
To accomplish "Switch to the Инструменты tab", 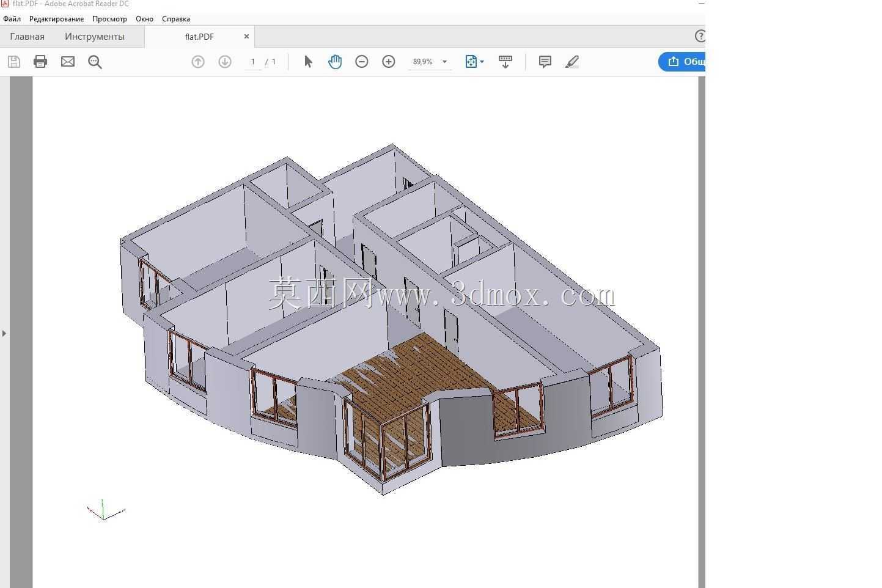I will [95, 37].
